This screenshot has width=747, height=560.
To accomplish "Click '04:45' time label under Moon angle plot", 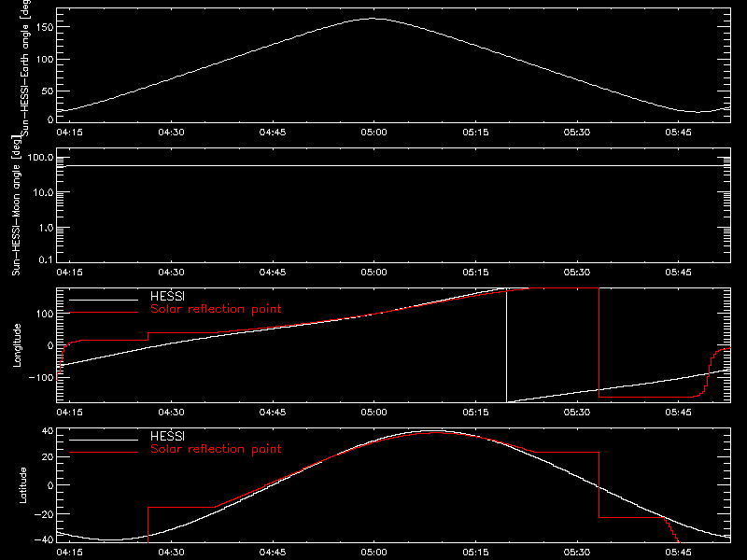I will (x=273, y=273).
